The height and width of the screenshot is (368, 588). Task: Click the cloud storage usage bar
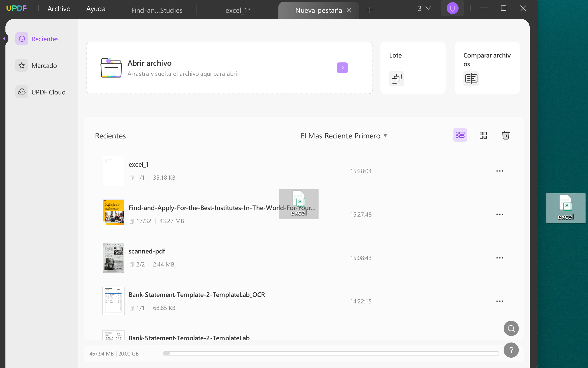(331, 353)
